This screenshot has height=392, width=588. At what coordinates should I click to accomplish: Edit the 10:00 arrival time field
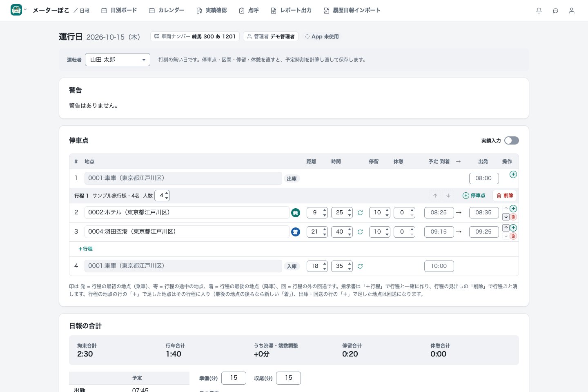(x=439, y=266)
